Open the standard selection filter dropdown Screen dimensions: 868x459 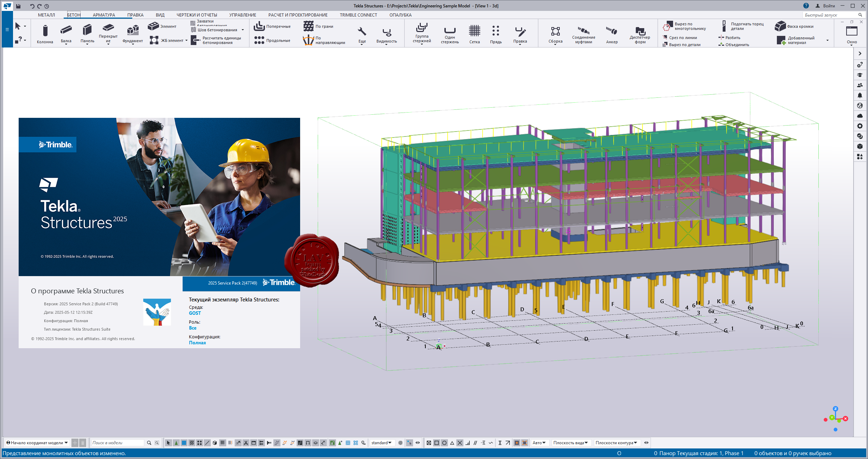click(x=382, y=443)
